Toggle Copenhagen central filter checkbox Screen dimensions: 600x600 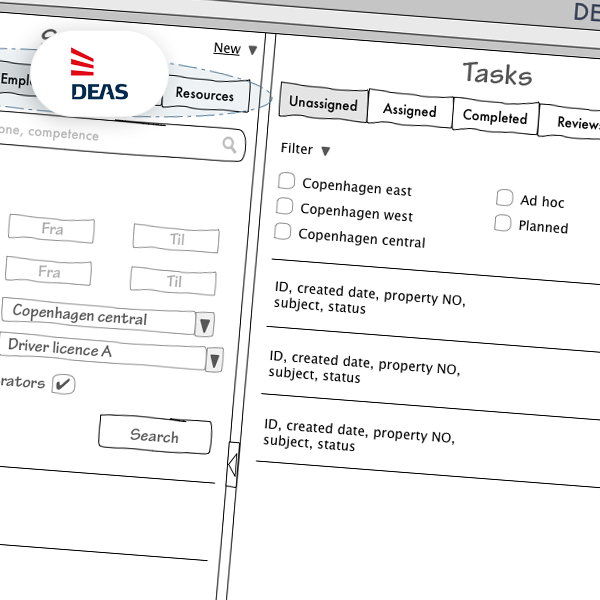[283, 233]
